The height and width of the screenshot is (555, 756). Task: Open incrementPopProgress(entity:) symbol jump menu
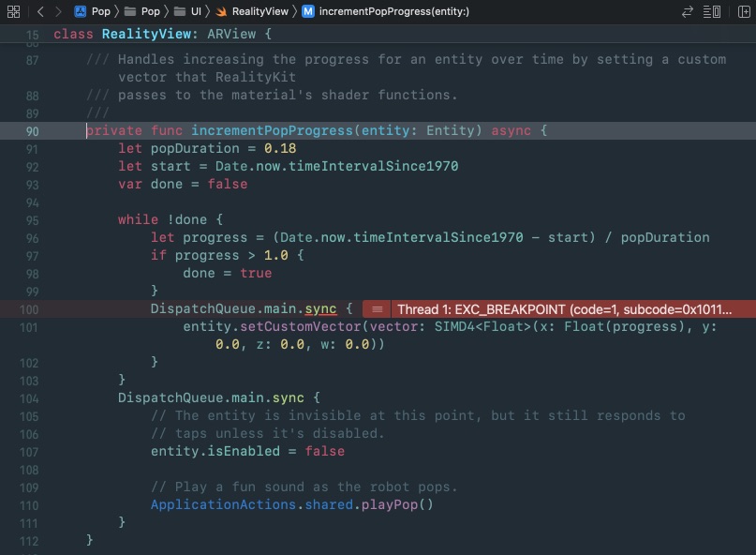tap(394, 11)
